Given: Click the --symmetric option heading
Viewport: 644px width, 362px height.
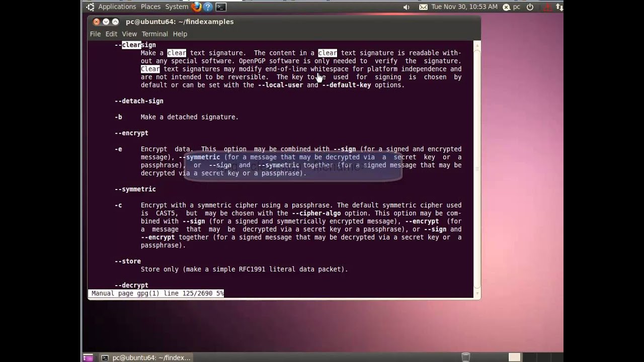Looking at the screenshot, I should 135,190.
